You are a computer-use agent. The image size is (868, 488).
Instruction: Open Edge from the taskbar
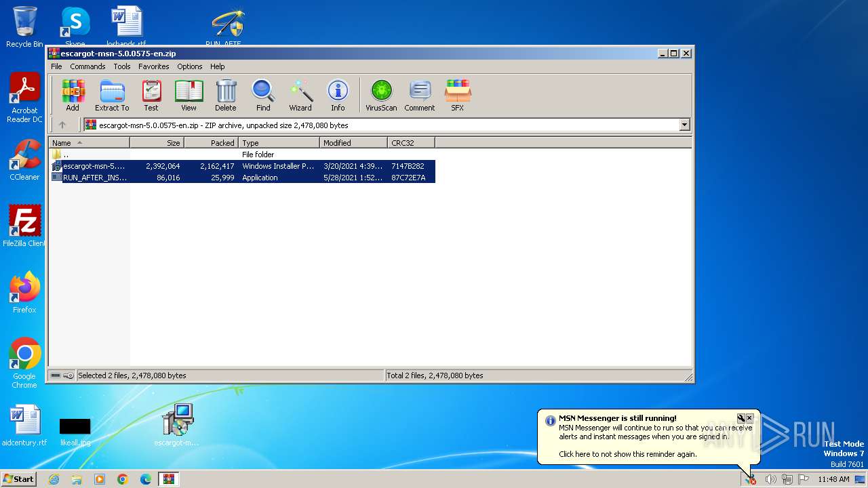(146, 479)
